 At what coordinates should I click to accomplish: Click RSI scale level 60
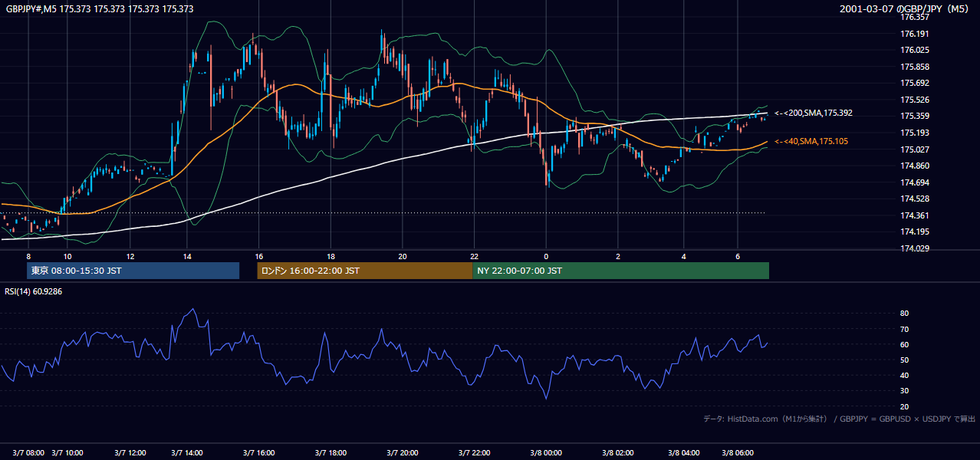904,344
